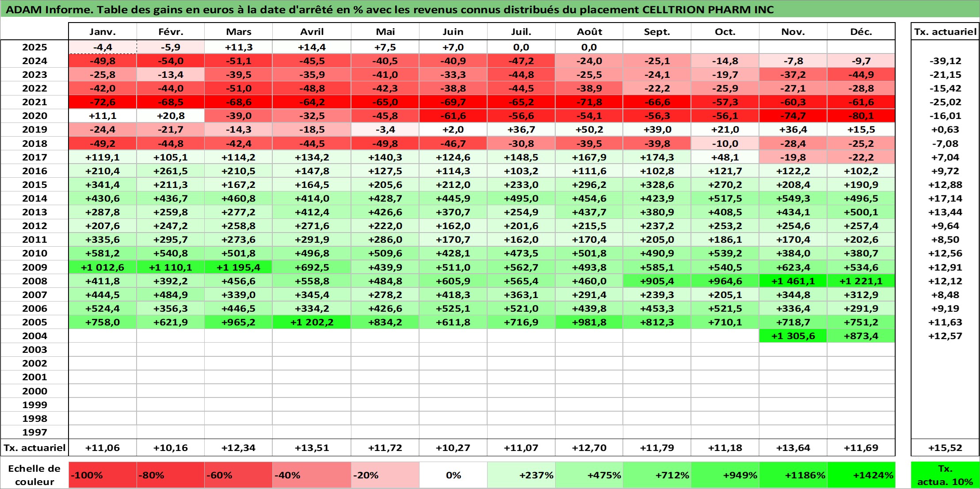The image size is (980, 489).
Task: Click the Oct. column header
Action: tap(725, 31)
